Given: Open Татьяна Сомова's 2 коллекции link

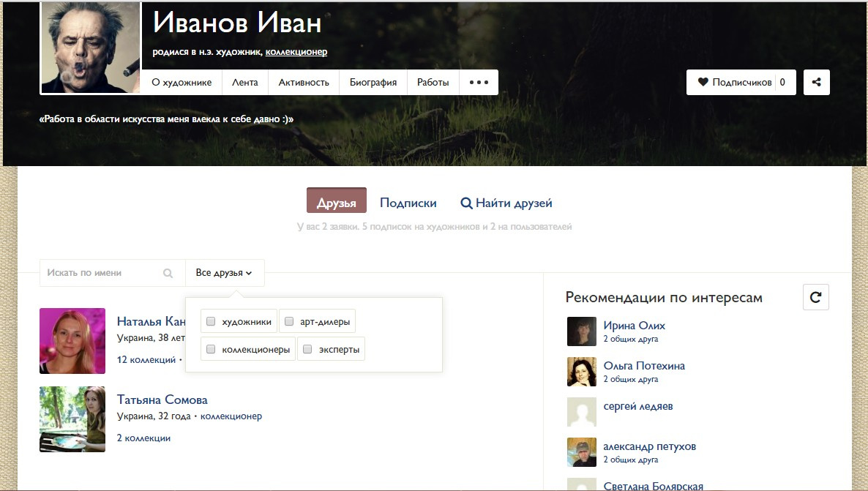Looking at the screenshot, I should [143, 438].
